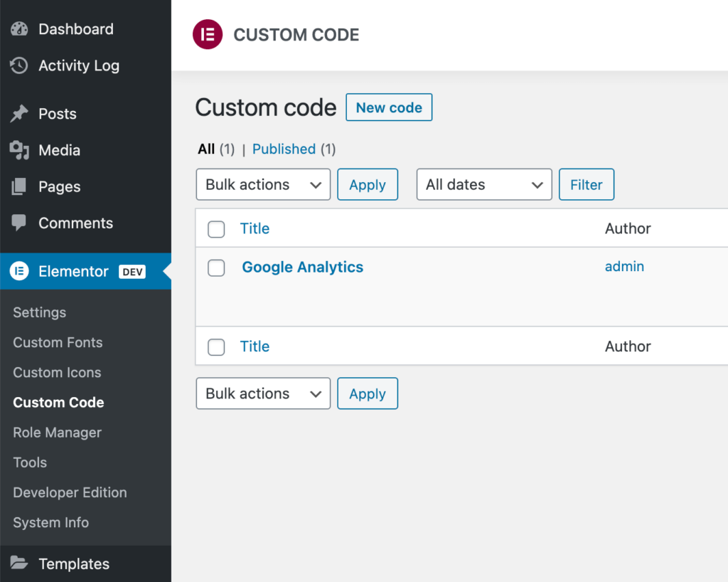Click the red Elementor logo in header
Image resolution: width=728 pixels, height=582 pixels.
click(x=208, y=34)
